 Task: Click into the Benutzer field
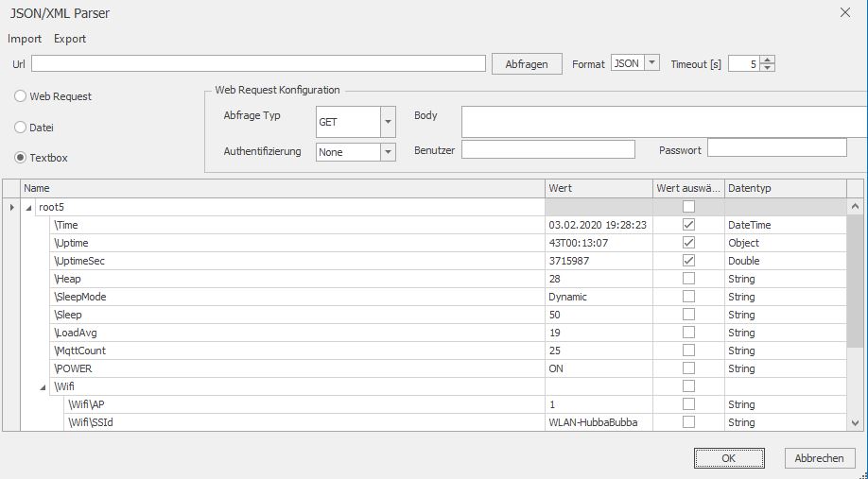pos(548,149)
